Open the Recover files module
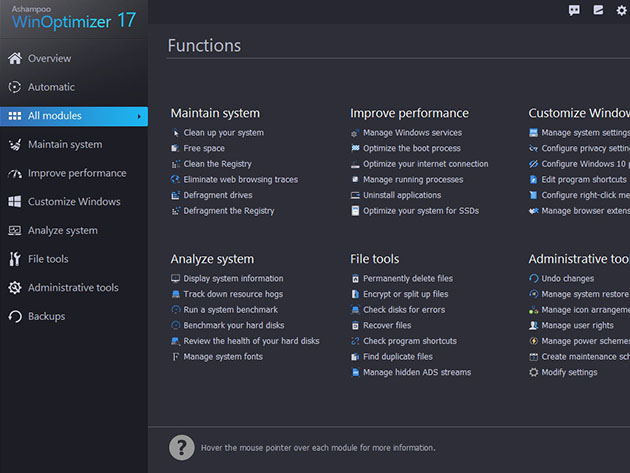The width and height of the screenshot is (630, 473). point(387,326)
